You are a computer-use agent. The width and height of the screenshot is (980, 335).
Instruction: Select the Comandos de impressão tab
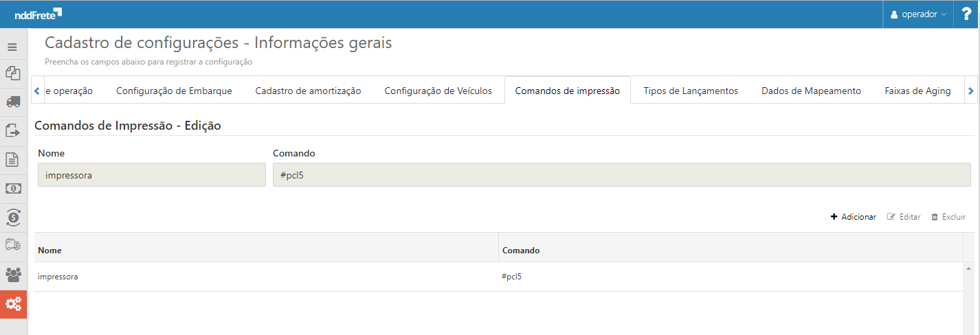568,91
